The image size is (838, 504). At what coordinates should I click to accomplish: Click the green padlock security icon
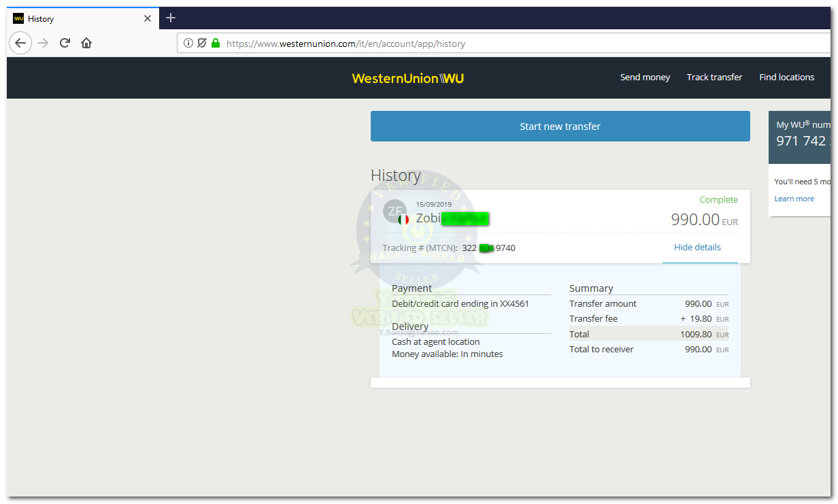click(216, 44)
